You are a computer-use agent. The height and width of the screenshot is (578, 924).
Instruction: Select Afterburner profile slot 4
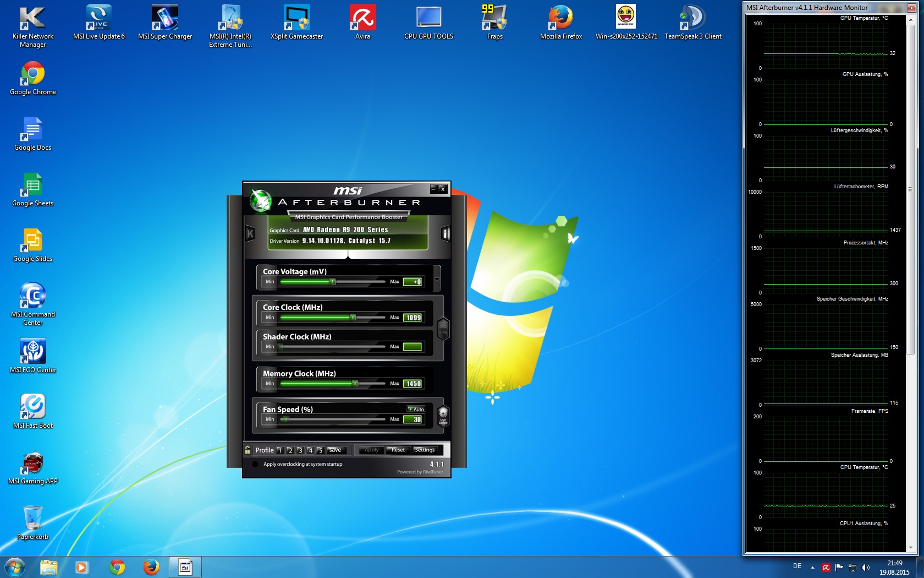click(310, 450)
